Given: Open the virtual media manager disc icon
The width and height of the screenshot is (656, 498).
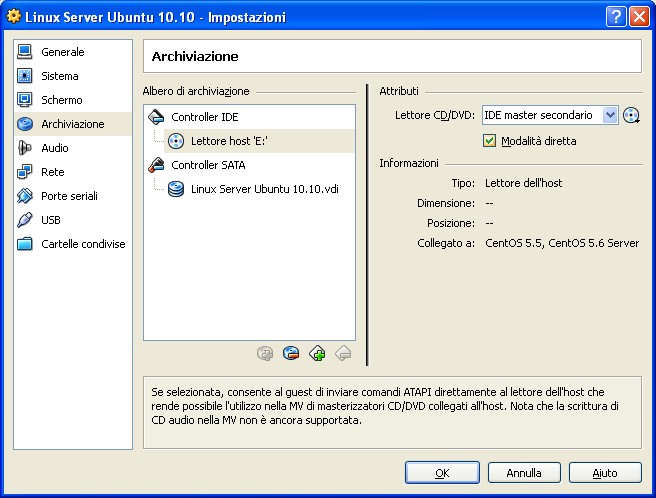Looking at the screenshot, I should point(631,116).
